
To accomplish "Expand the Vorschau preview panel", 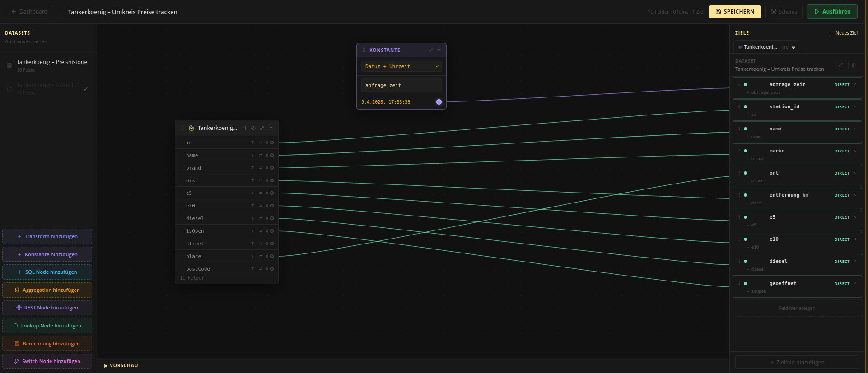I will (x=121, y=365).
